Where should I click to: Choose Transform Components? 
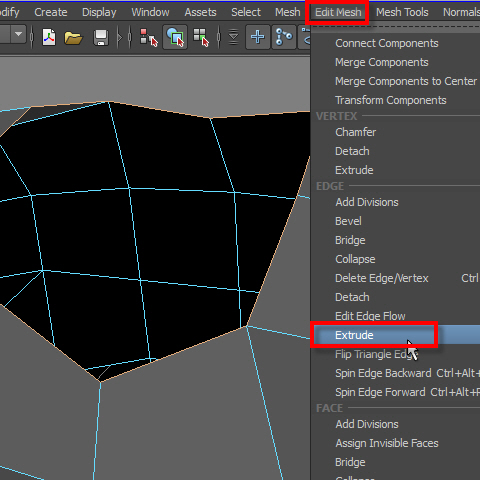pyautogui.click(x=391, y=100)
